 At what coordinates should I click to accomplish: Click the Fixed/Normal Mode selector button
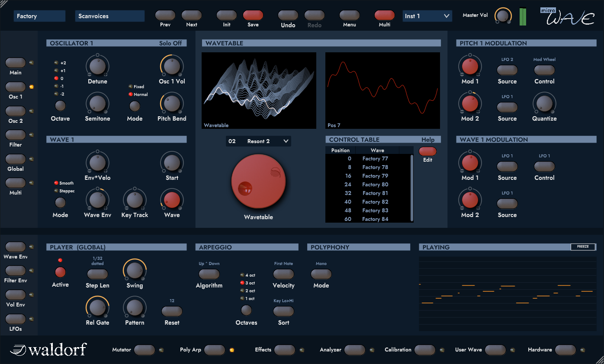coord(135,105)
